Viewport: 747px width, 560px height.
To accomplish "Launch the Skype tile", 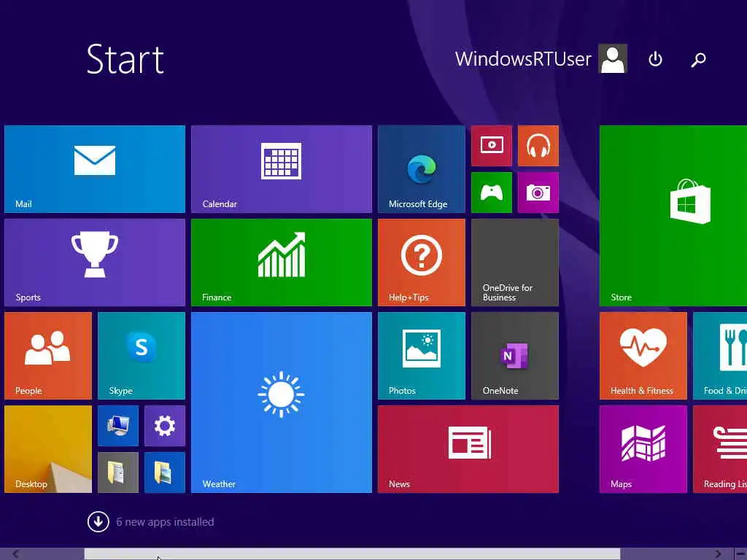I will click(142, 356).
